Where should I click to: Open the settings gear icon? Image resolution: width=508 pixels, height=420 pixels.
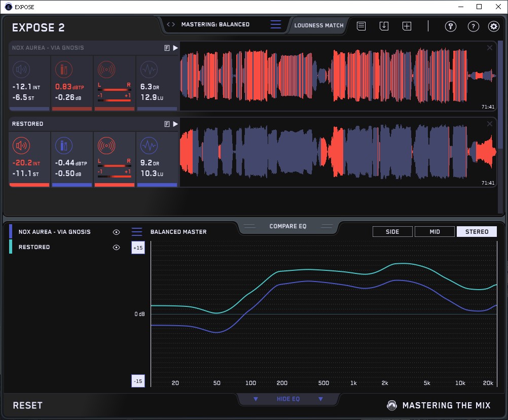coord(493,26)
